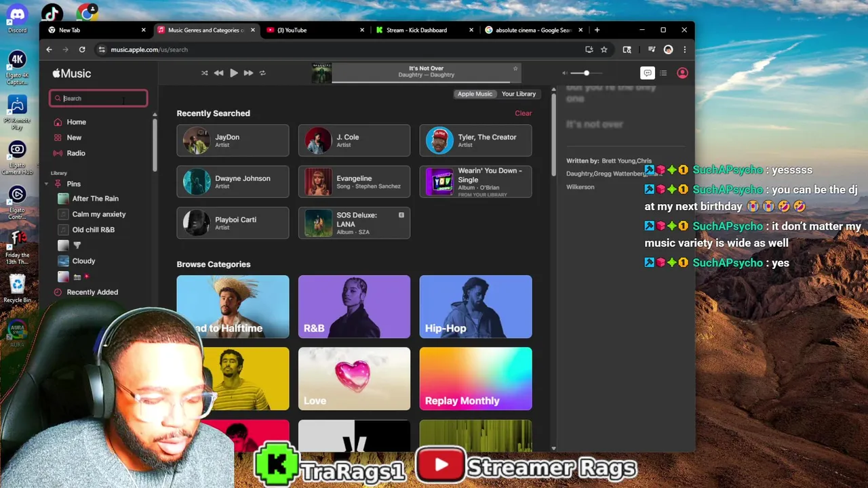
Task: Switch to the Apple Music search scope
Action: tap(475, 94)
